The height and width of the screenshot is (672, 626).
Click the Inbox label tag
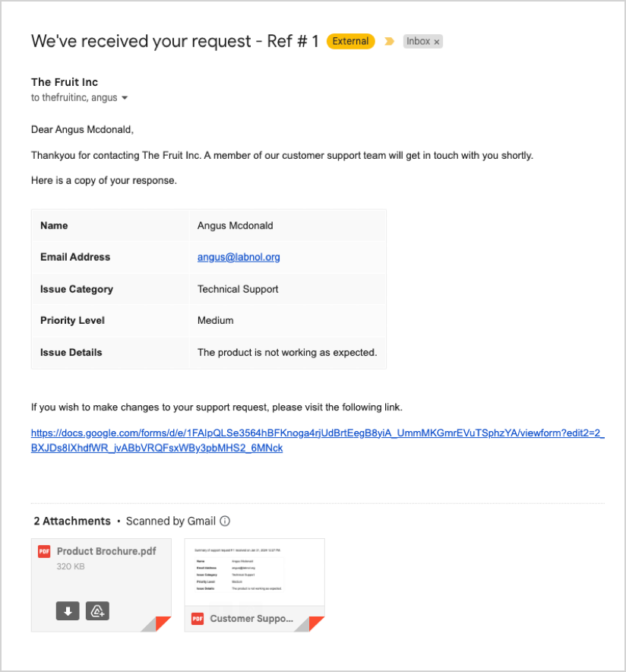click(x=418, y=42)
